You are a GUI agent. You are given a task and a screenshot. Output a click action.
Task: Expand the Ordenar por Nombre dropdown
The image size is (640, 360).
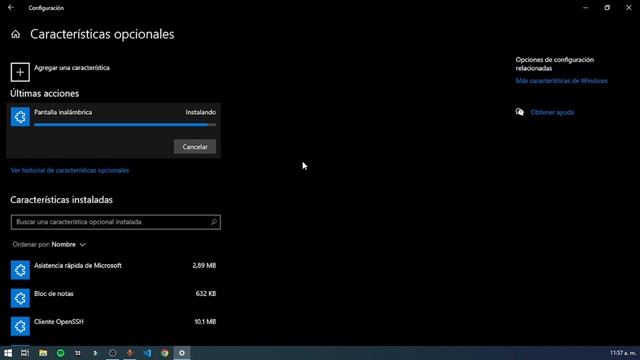49,244
